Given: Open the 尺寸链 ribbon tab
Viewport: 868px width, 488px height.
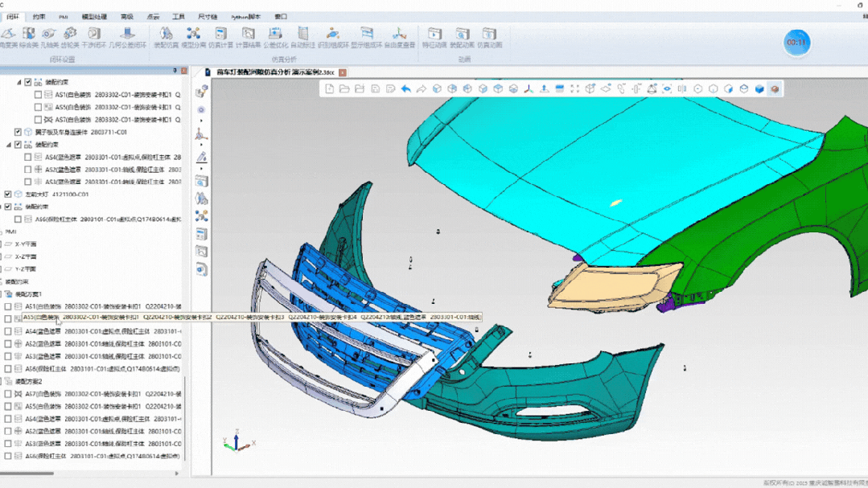Looking at the screenshot, I should (208, 17).
